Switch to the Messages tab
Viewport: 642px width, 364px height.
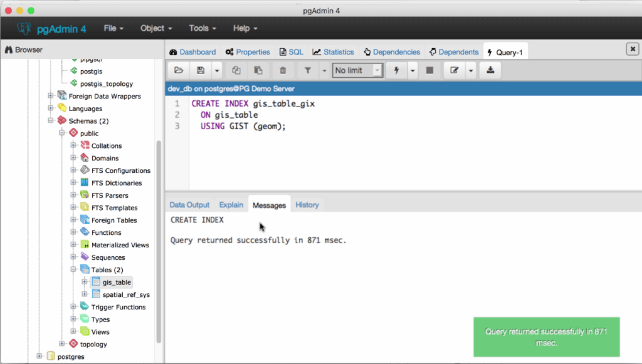[x=269, y=205]
